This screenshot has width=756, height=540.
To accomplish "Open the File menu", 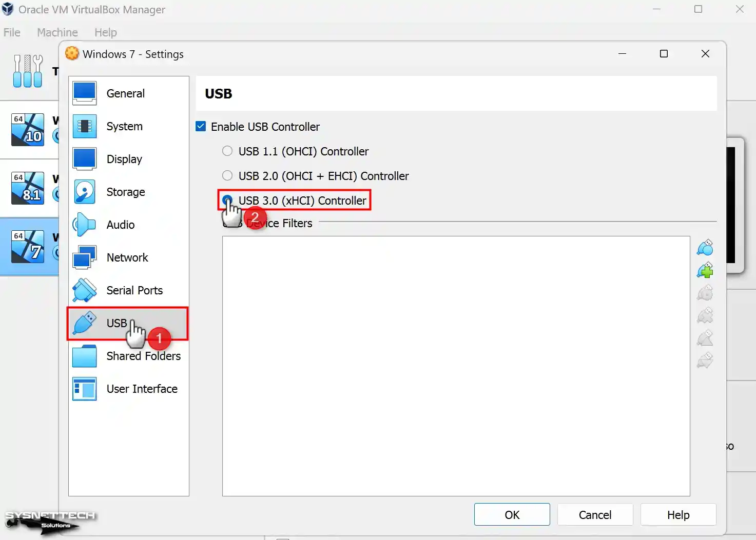I will point(12,32).
